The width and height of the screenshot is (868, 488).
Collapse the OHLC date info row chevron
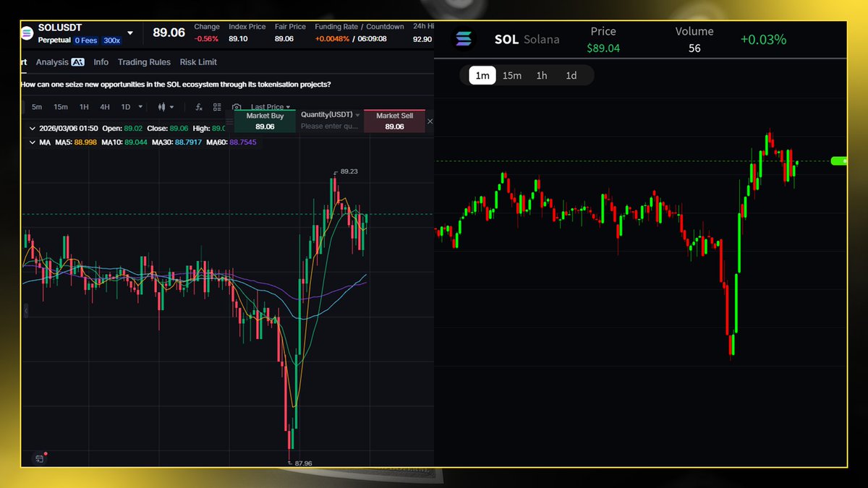coord(32,128)
